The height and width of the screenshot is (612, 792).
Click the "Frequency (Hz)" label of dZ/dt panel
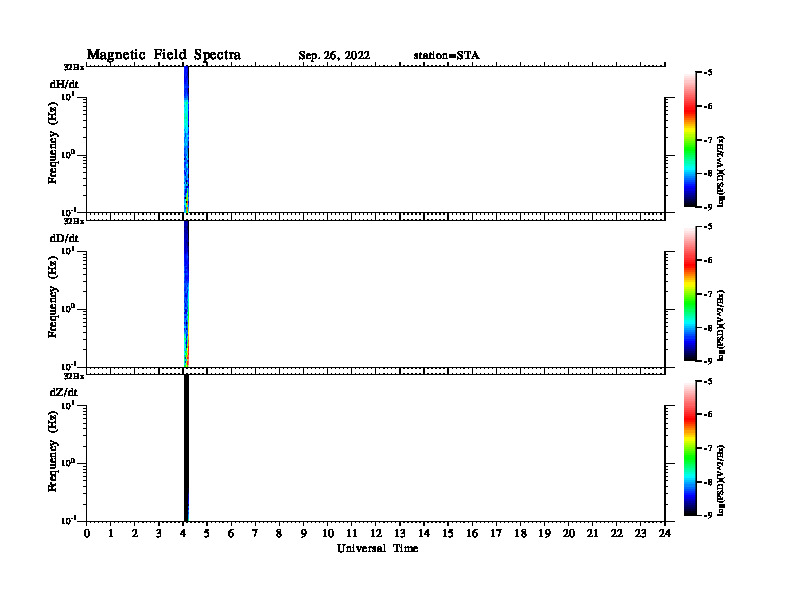tap(53, 451)
